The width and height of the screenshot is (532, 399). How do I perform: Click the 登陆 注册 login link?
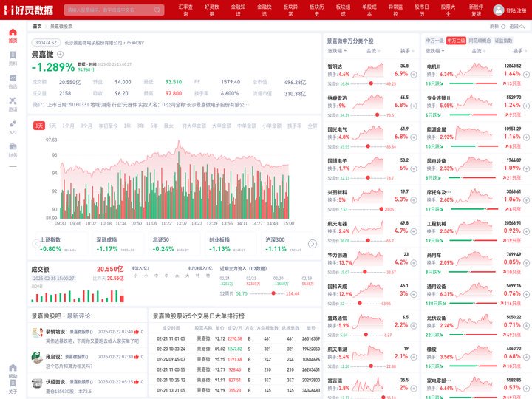click(516, 10)
